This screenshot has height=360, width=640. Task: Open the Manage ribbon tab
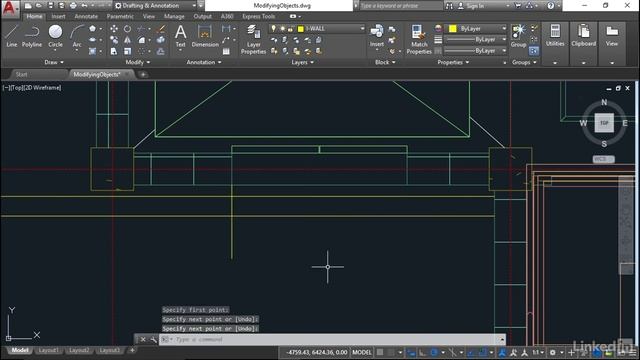(174, 16)
